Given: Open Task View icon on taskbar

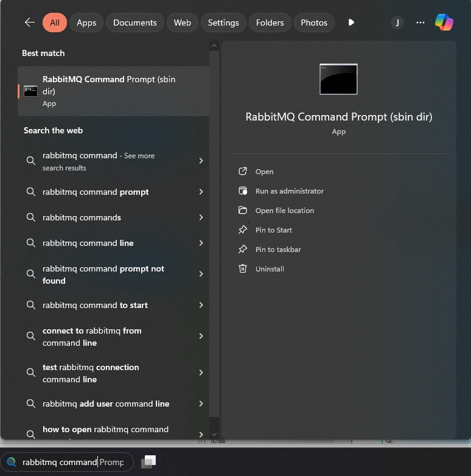Looking at the screenshot, I should point(148,461).
